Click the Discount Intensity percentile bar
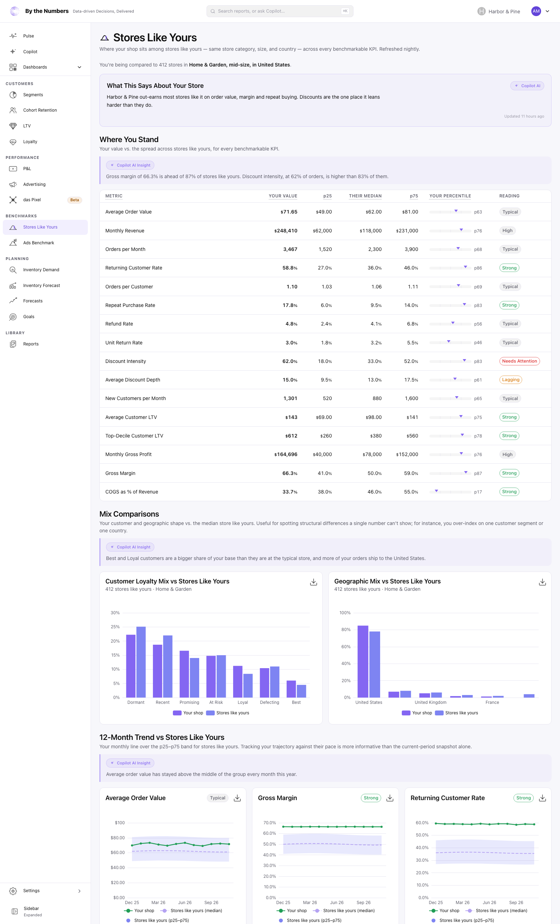 (450, 361)
